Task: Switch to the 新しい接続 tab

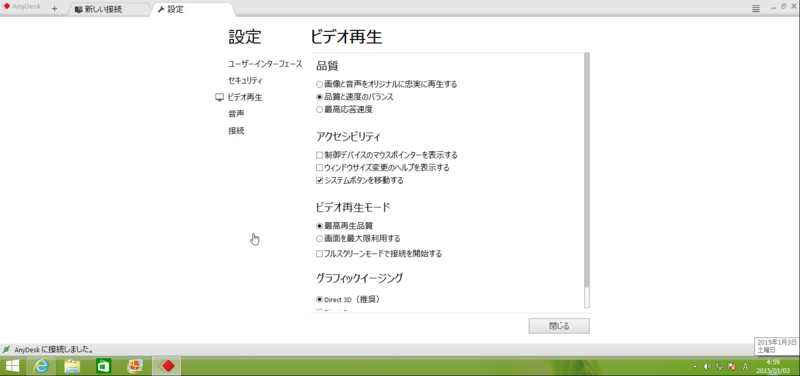Action: (109, 9)
